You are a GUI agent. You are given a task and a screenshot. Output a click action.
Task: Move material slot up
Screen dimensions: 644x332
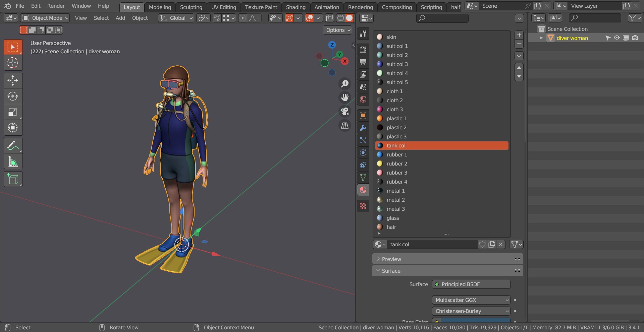click(x=519, y=68)
